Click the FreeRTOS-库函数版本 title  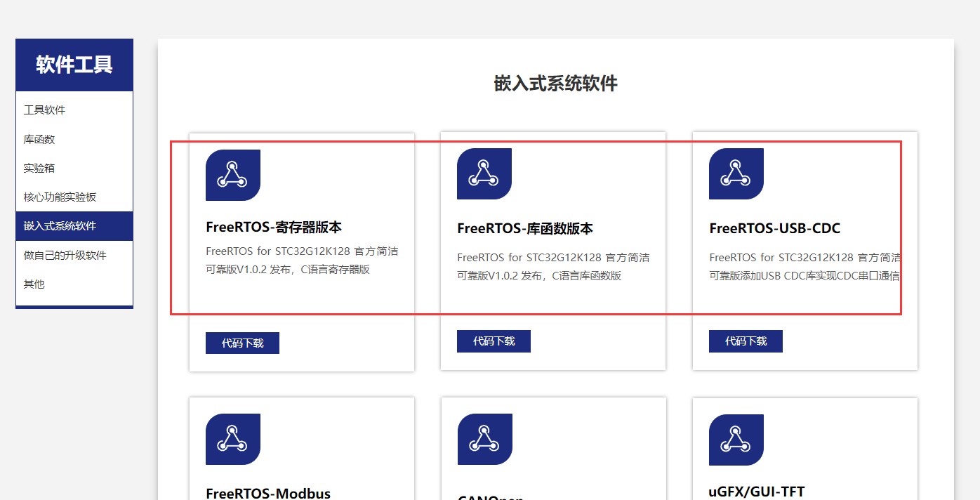tap(525, 229)
